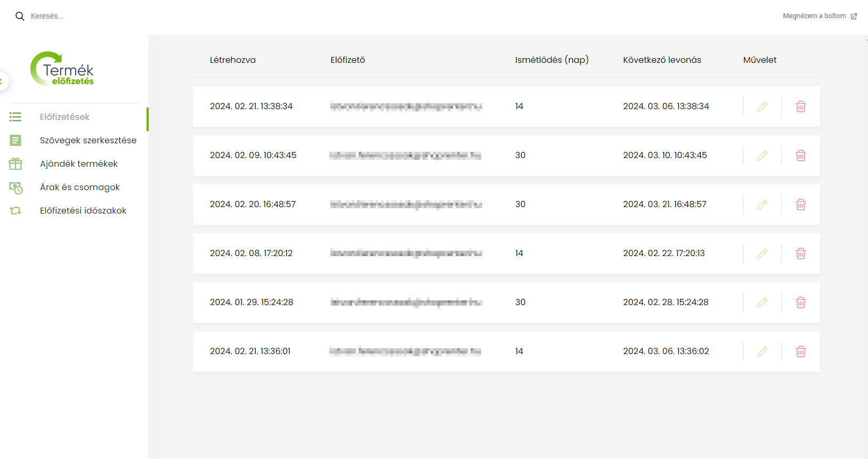Edit the subscription created 2024. 02. 21. 13:38:34
The image size is (868, 459).
[762, 106]
